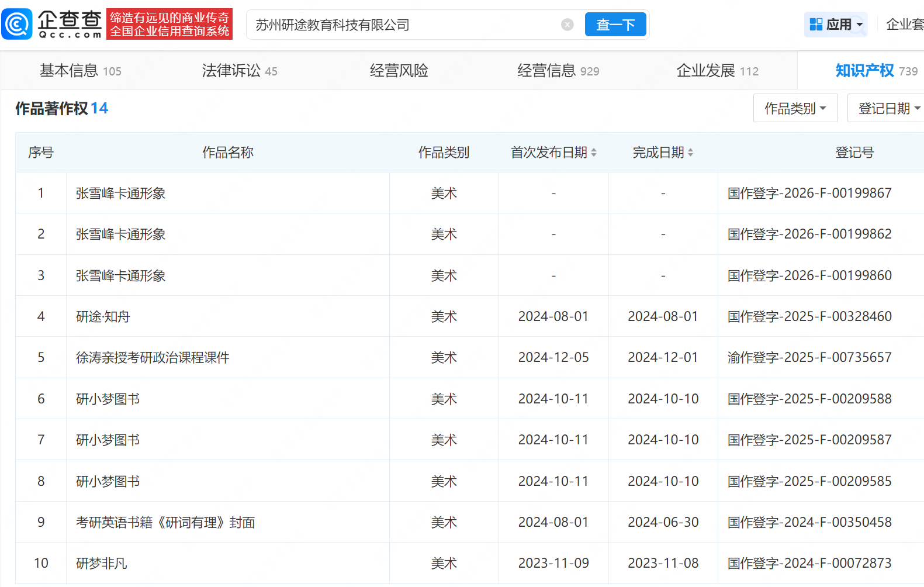Switch to the 法律诉讼 tab
Viewport: 924px width, 587px height.
click(x=240, y=71)
